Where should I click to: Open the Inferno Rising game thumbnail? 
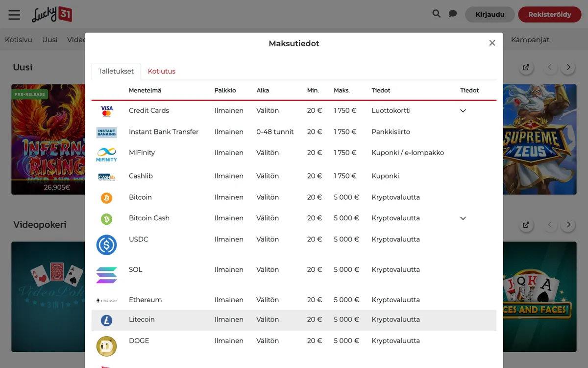[x=48, y=139]
